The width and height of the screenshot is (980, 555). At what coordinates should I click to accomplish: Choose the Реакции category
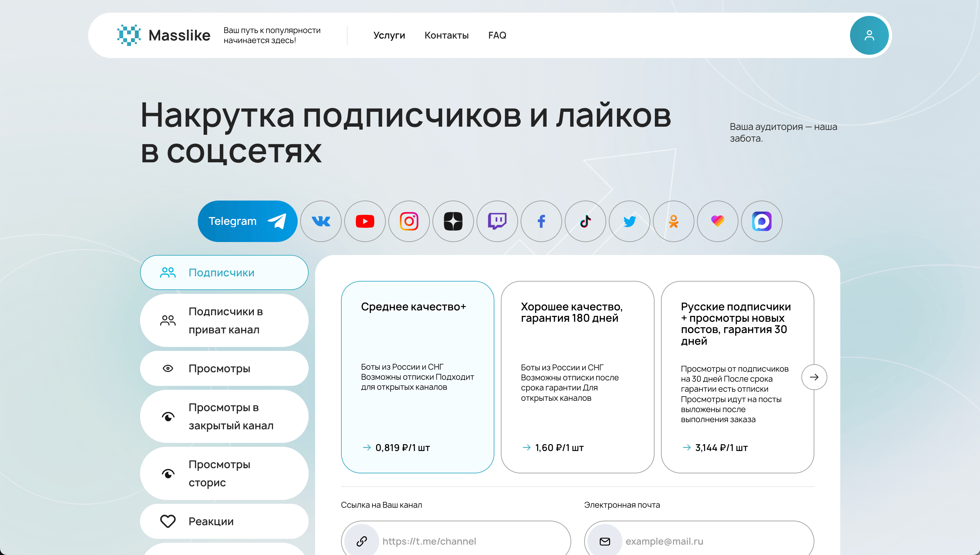(x=224, y=521)
